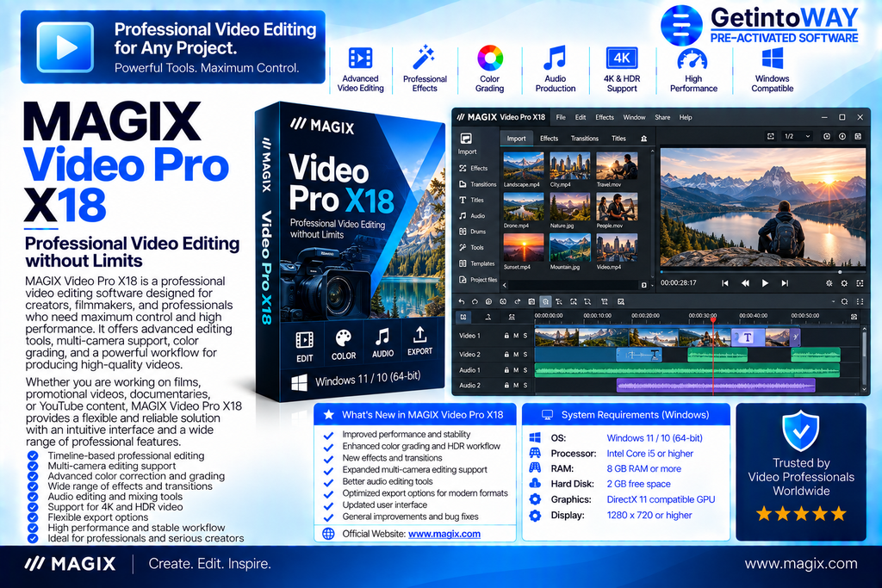
Task: Open Project files in the left sidebar
Action: click(x=478, y=280)
